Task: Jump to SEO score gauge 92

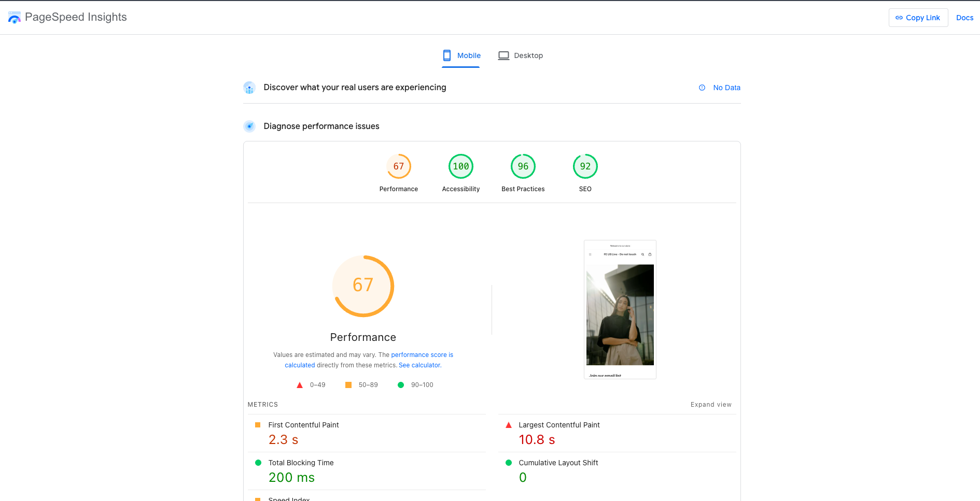Action: click(585, 167)
